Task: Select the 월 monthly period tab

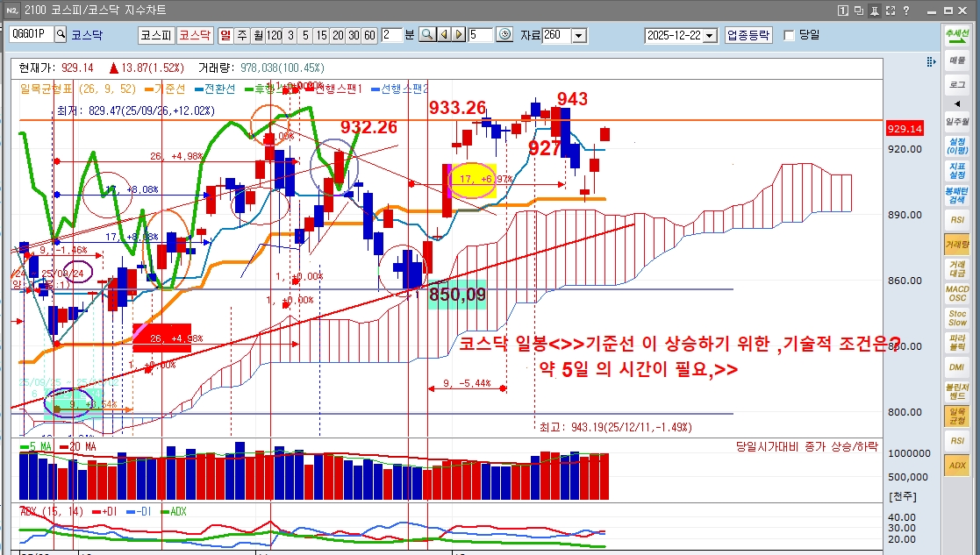Action: coord(258,36)
